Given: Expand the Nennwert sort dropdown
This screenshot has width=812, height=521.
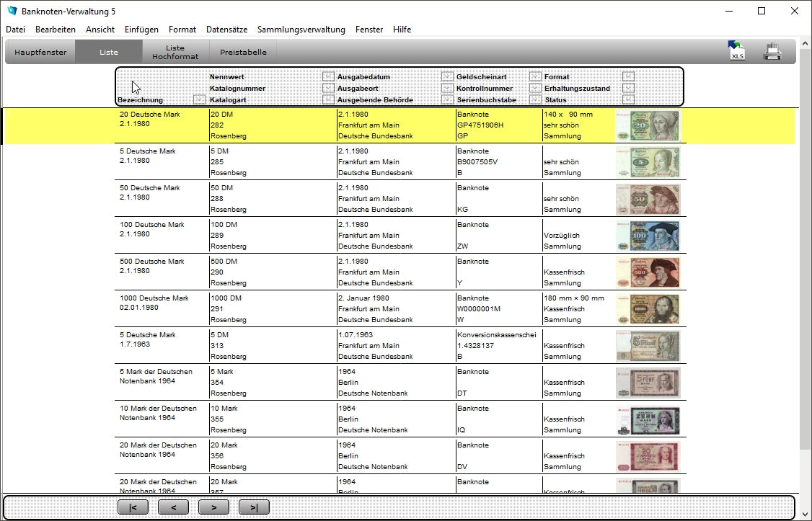Looking at the screenshot, I should (x=328, y=77).
